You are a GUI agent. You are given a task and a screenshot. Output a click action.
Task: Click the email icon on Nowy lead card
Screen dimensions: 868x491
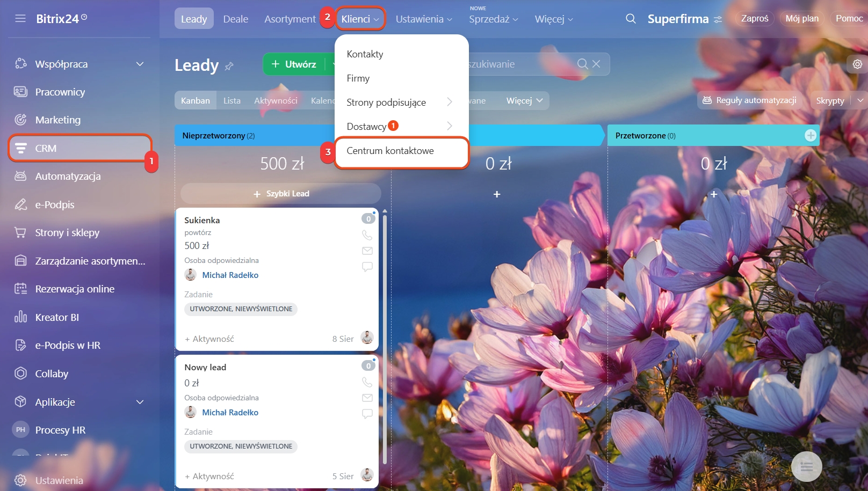(x=367, y=398)
